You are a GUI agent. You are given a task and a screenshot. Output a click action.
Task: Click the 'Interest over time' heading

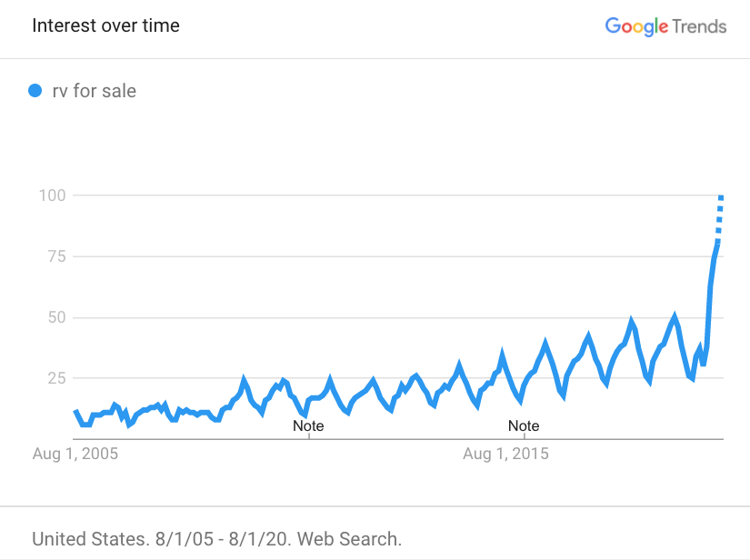pyautogui.click(x=105, y=25)
